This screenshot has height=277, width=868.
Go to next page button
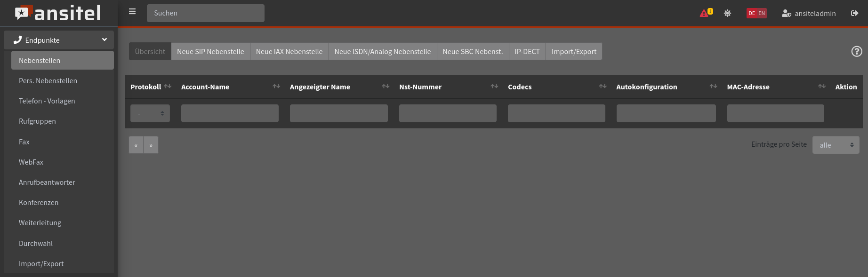coord(151,145)
